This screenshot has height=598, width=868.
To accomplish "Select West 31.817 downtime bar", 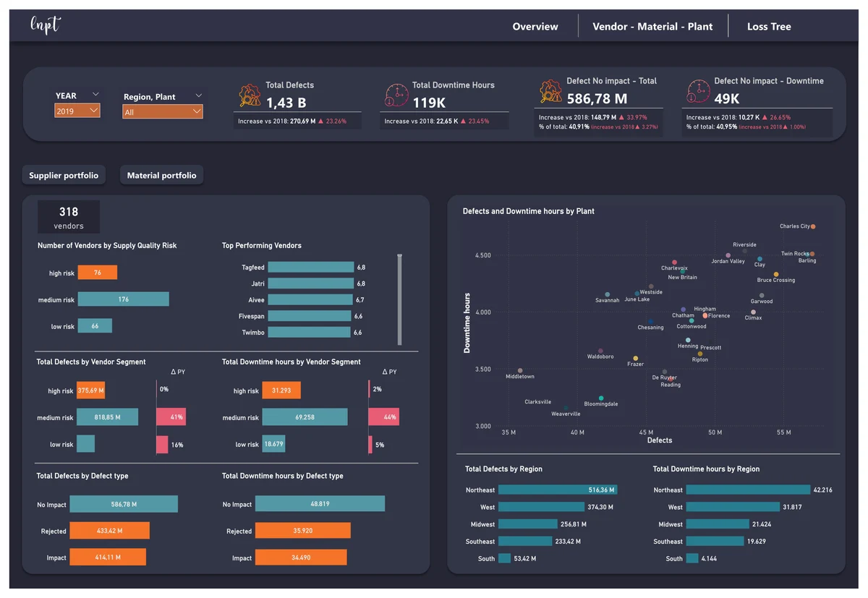I will tap(733, 507).
